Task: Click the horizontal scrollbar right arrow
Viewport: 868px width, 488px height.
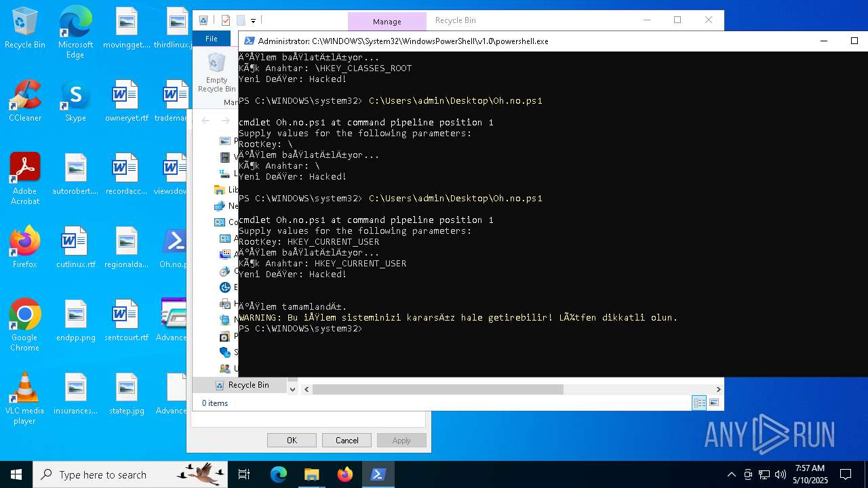Action: pos(718,389)
